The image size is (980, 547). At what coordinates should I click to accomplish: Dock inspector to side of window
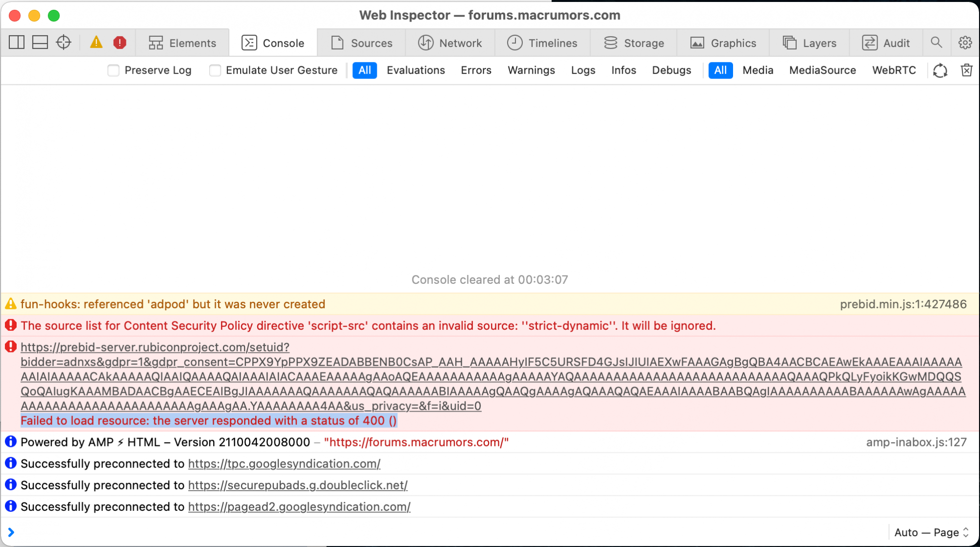[x=17, y=43]
